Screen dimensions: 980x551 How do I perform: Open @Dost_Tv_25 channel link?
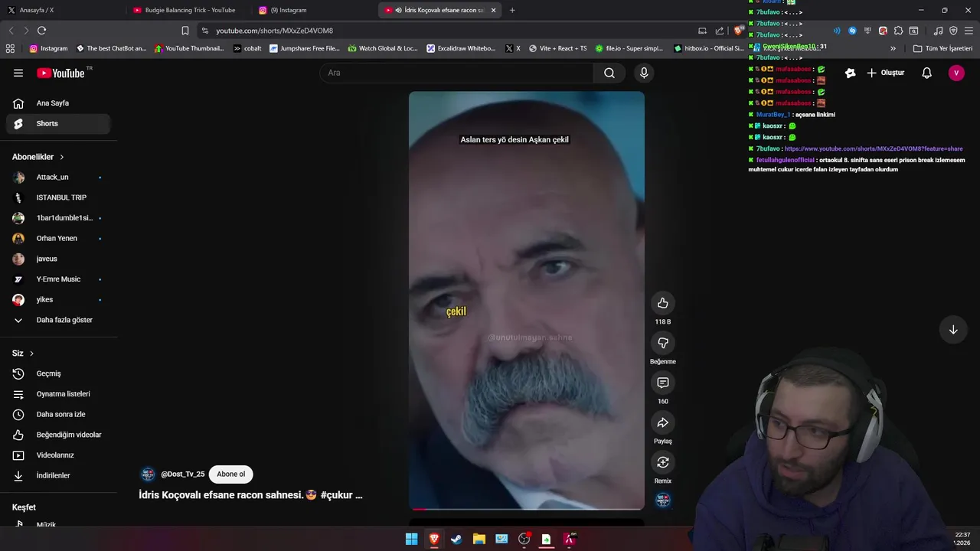(x=183, y=474)
